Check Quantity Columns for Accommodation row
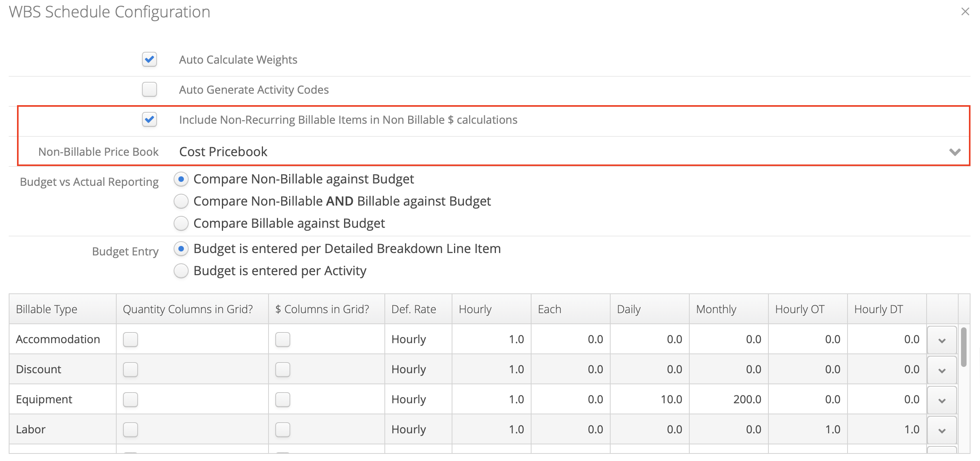 131,340
